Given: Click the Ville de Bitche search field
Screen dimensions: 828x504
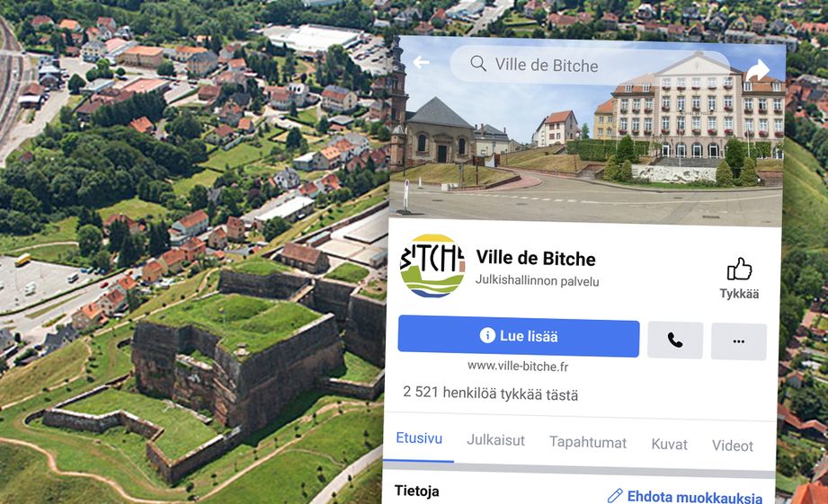Looking at the screenshot, I should [x=590, y=66].
